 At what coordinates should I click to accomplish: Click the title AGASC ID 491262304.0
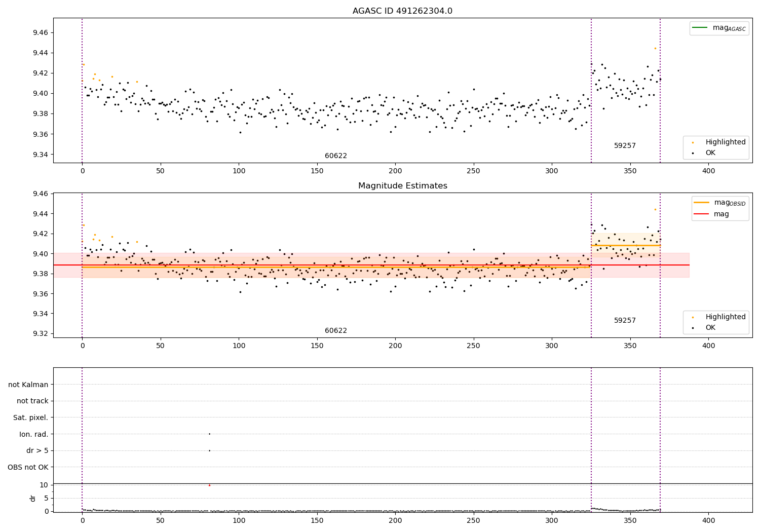[402, 11]
